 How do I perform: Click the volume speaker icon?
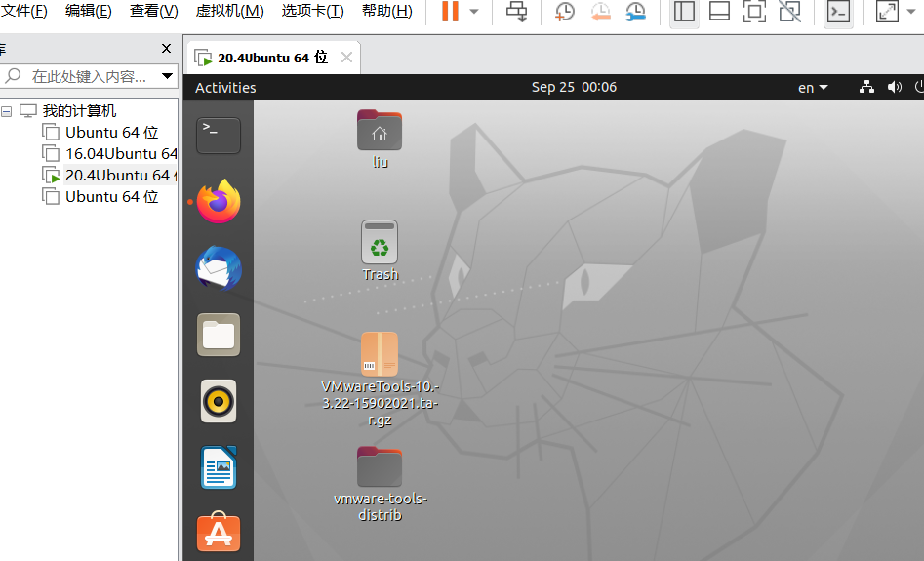click(895, 87)
